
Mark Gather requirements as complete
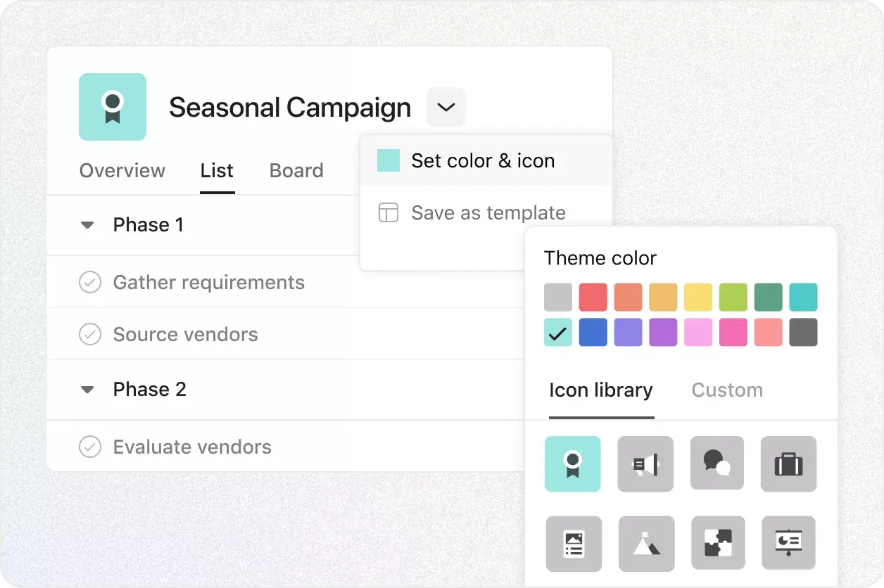(90, 282)
